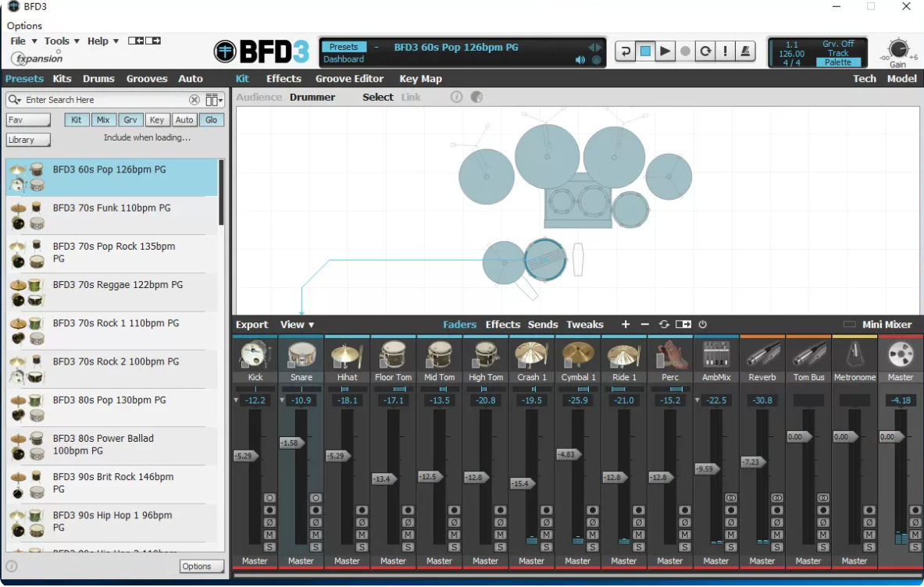Viewport: 924px width, 587px height.
Task: Expand the Kick channel disclosure triangle
Action: [x=237, y=400]
